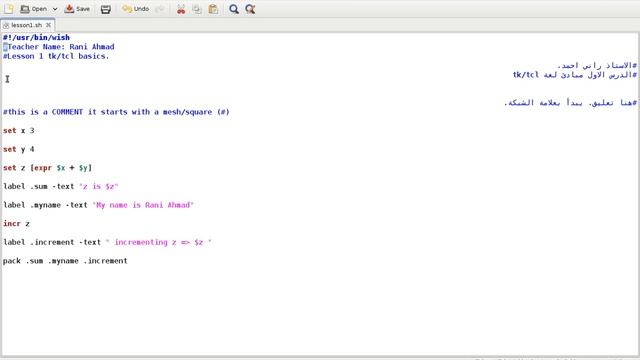
Task: Click the '#Lesson 1 tk/tcl basics.' line
Action: pos(56,56)
